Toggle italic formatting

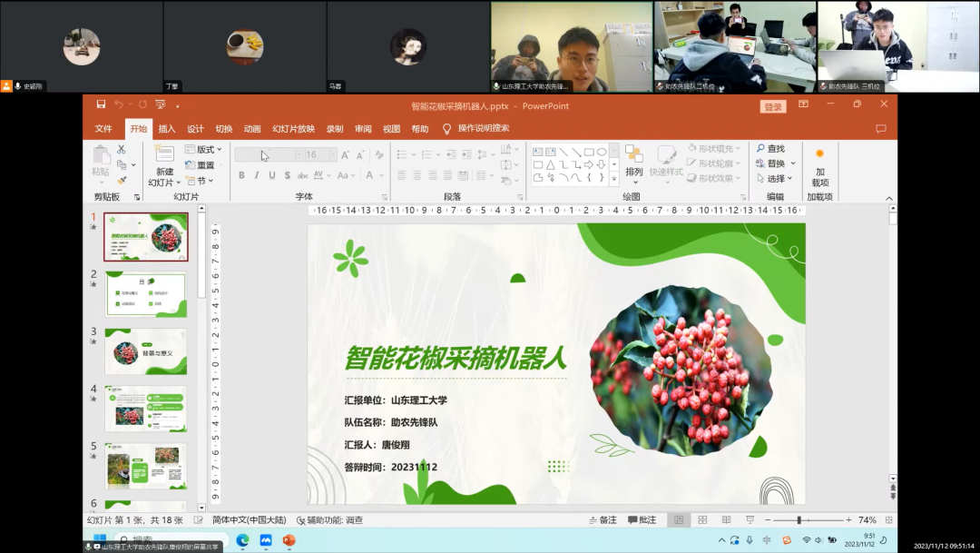click(x=257, y=174)
